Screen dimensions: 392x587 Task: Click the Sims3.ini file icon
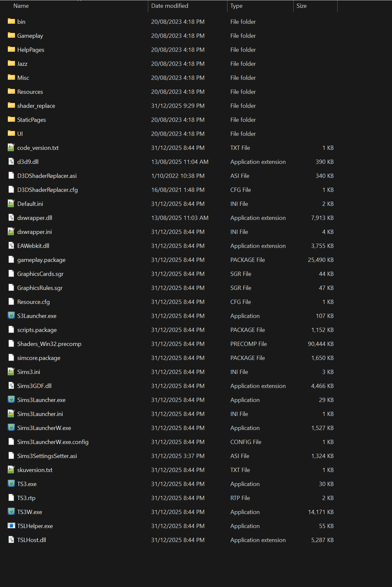point(11,372)
